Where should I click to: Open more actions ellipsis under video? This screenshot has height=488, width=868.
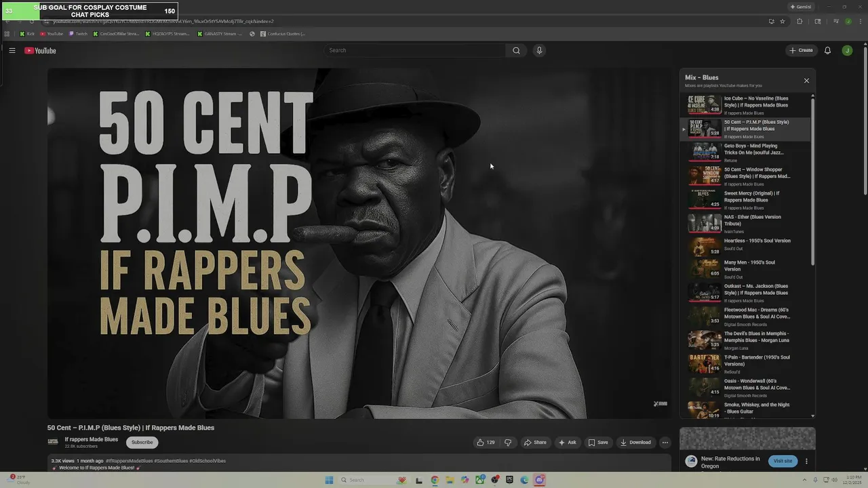point(665,443)
